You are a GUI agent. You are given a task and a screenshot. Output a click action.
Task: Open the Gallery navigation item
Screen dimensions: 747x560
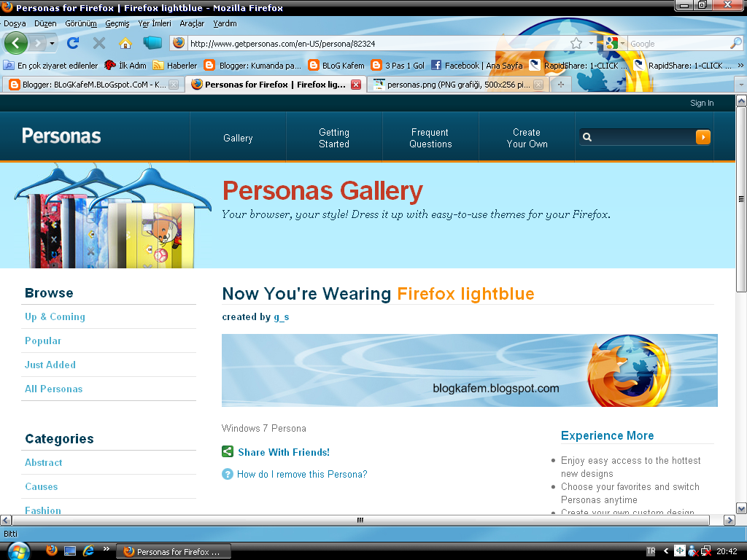238,138
